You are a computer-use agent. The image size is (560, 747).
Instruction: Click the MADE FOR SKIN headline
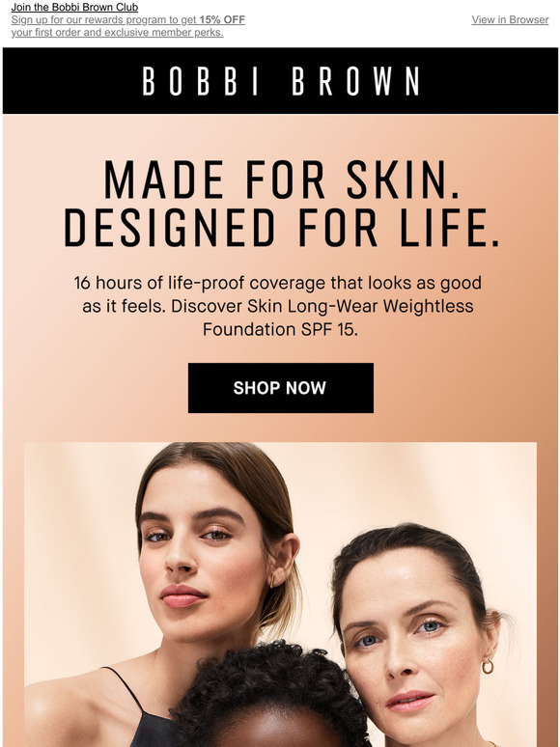click(282, 180)
